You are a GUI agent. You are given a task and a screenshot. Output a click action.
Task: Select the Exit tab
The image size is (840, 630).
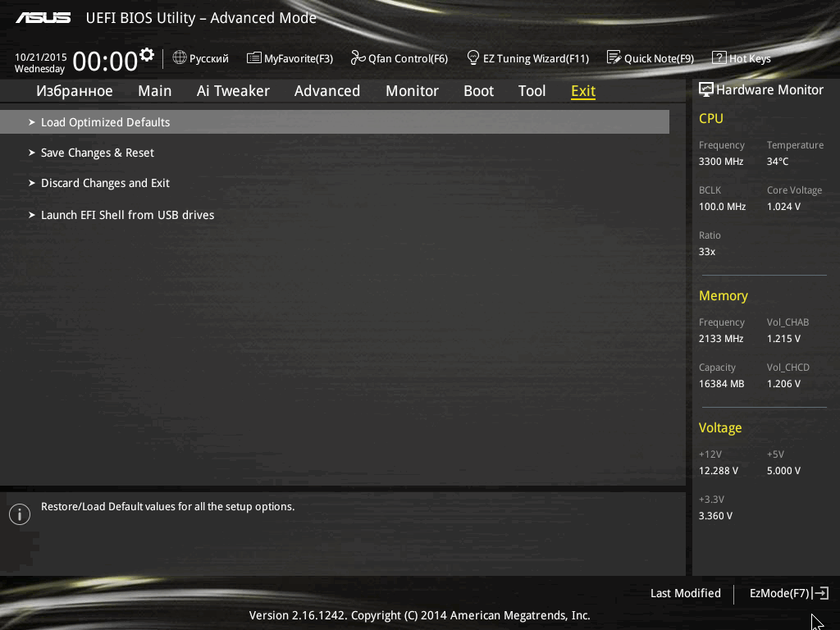583,91
